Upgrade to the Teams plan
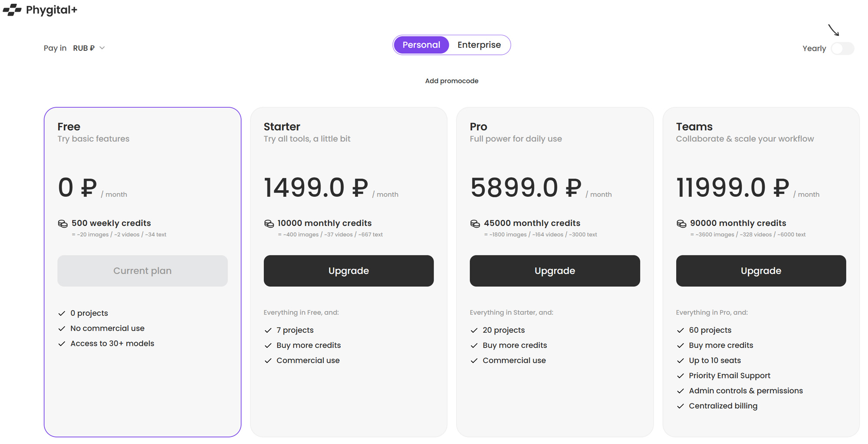The width and height of the screenshot is (868, 444). pos(761,271)
